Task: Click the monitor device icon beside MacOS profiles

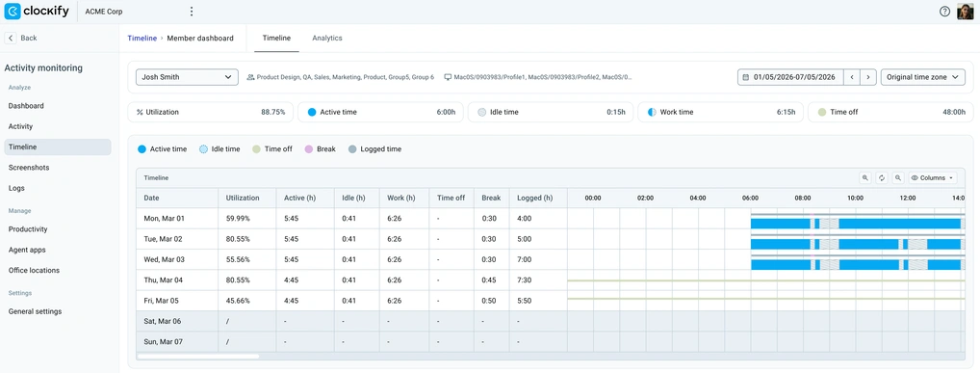Action: (448, 77)
